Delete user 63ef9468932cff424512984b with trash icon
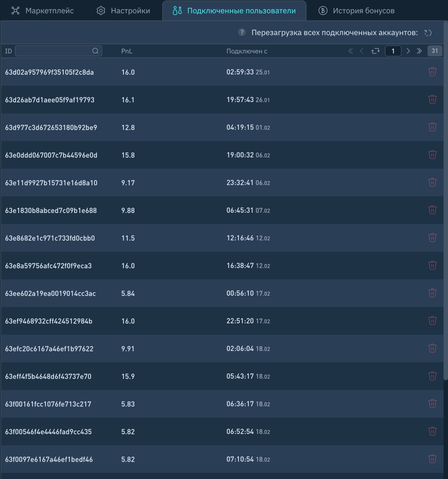Viewport: 448px width, 479px height. pos(432,321)
